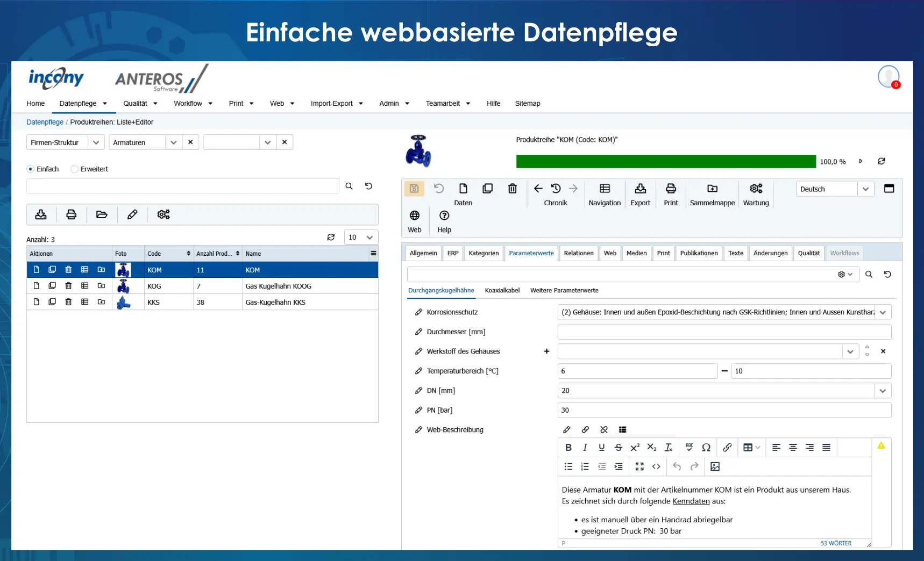Delete the current record with the trash icon
The image size is (924, 561).
click(x=512, y=189)
